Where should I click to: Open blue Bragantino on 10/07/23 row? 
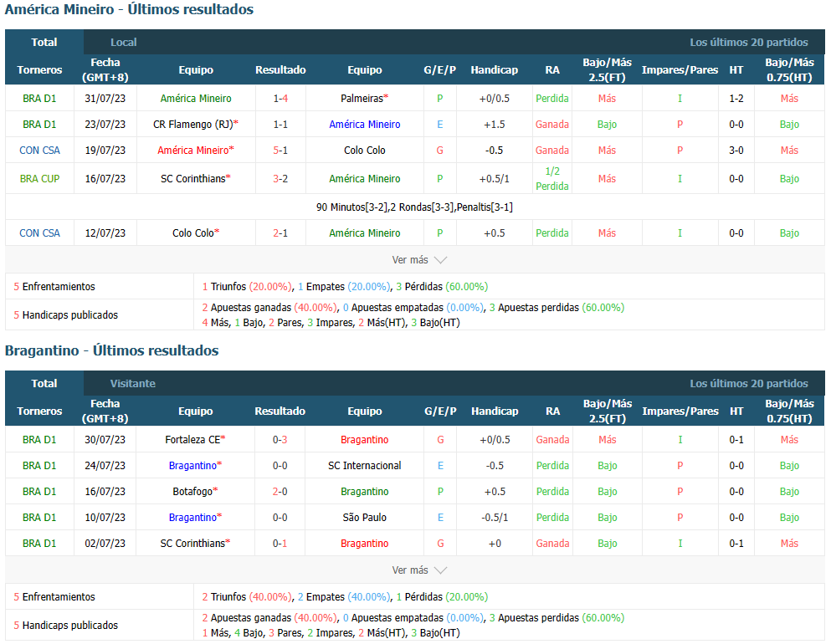click(x=192, y=517)
